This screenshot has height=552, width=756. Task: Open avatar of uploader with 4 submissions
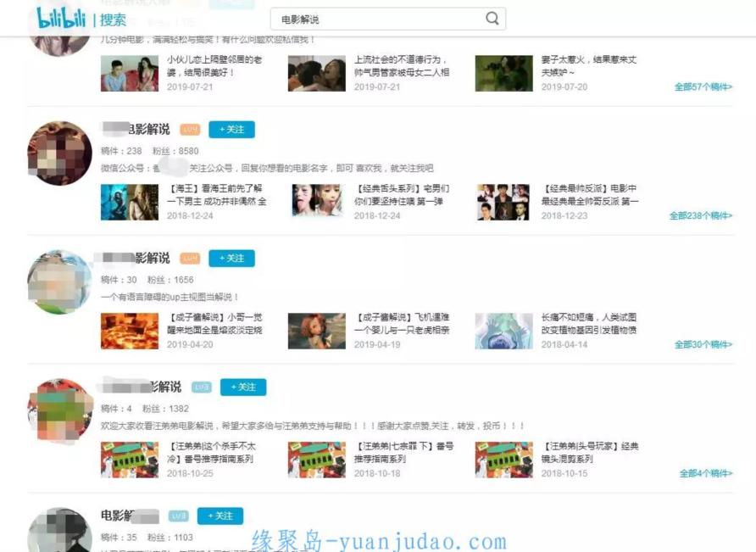pyautogui.click(x=60, y=410)
